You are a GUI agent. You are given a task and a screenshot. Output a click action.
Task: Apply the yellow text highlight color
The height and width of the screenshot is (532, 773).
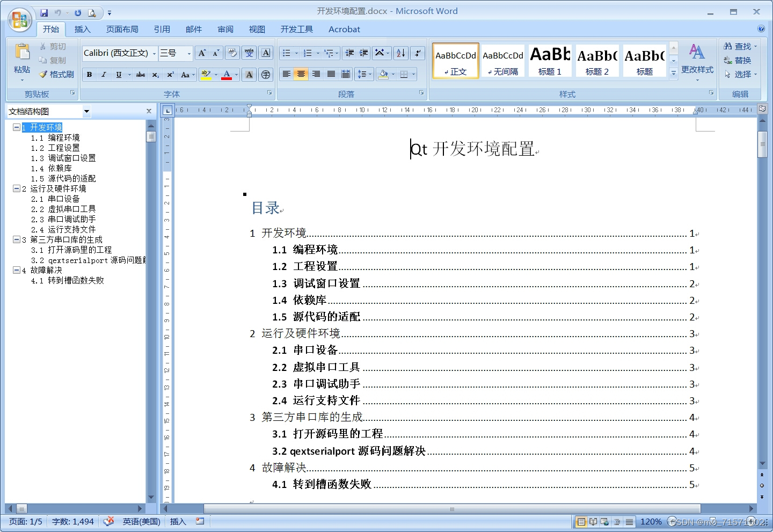205,75
